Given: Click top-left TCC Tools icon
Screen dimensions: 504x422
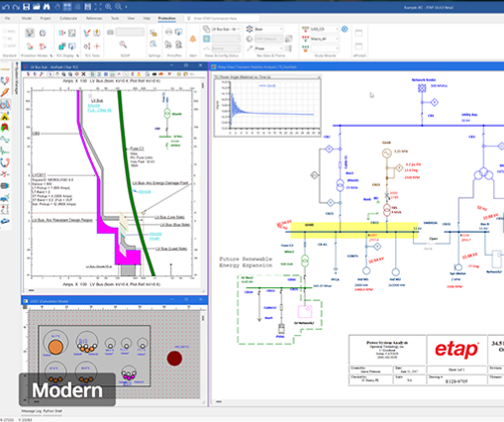Looking at the screenshot, I should 87,33.
